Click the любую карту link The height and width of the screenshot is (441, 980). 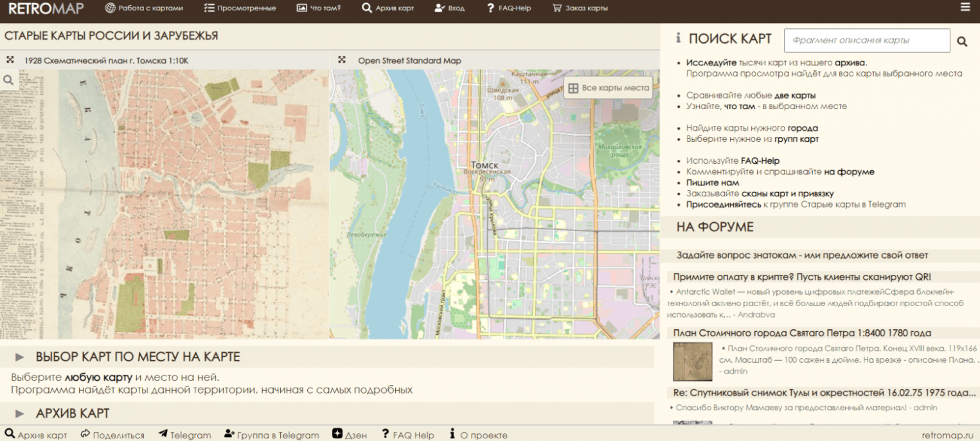point(98,377)
